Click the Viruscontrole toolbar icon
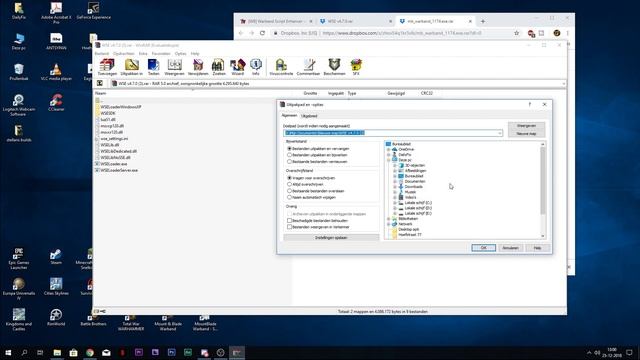Image resolution: width=640 pixels, height=360 pixels. 281,67
